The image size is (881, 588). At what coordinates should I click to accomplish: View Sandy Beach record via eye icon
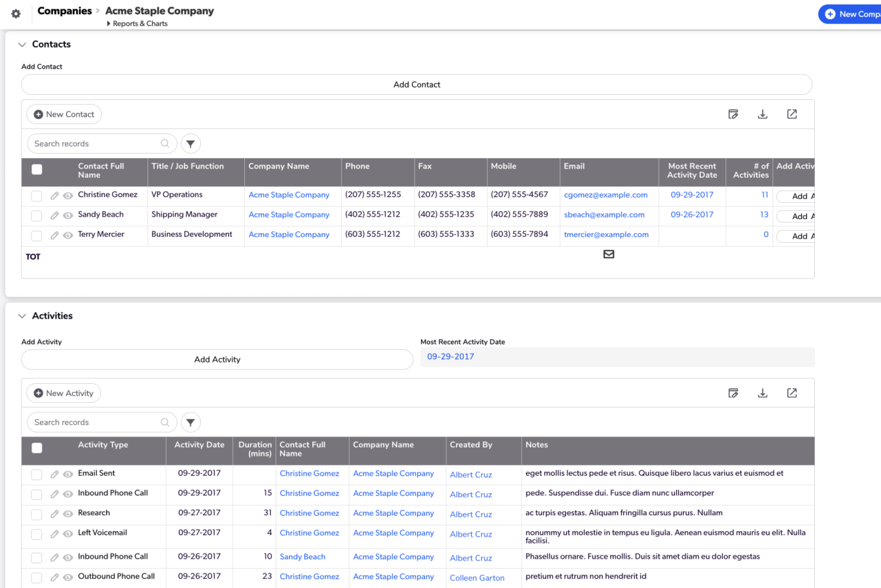point(67,216)
